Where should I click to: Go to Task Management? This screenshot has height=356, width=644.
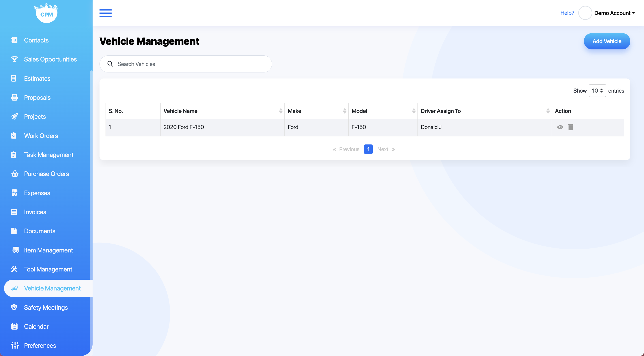(49, 155)
